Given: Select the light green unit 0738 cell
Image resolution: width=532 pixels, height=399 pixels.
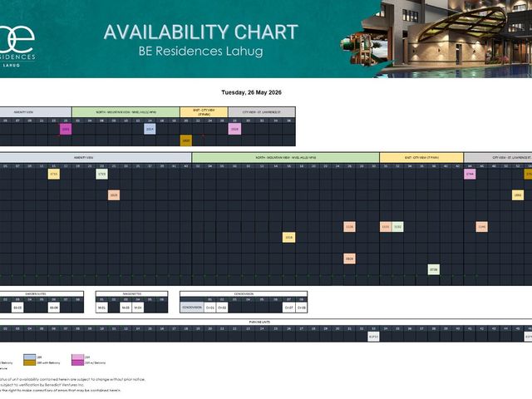Looking at the screenshot, I should pos(434,269).
